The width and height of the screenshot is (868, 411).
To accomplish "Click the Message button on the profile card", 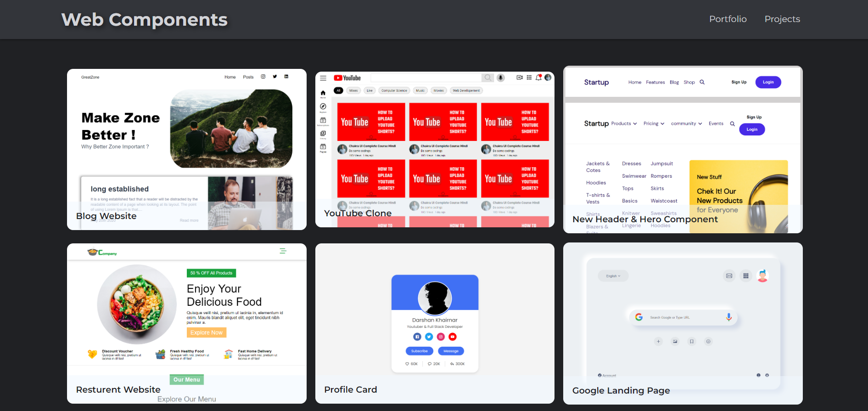I will pyautogui.click(x=451, y=351).
